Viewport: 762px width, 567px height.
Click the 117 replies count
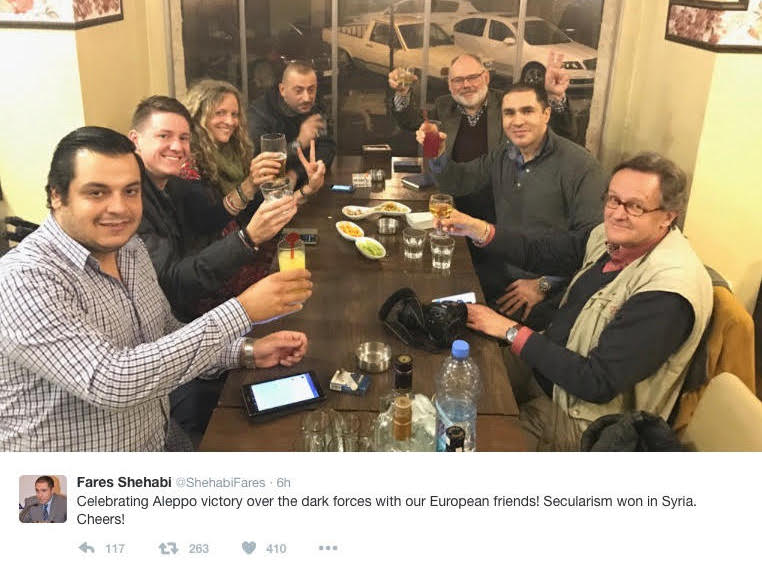(x=115, y=549)
